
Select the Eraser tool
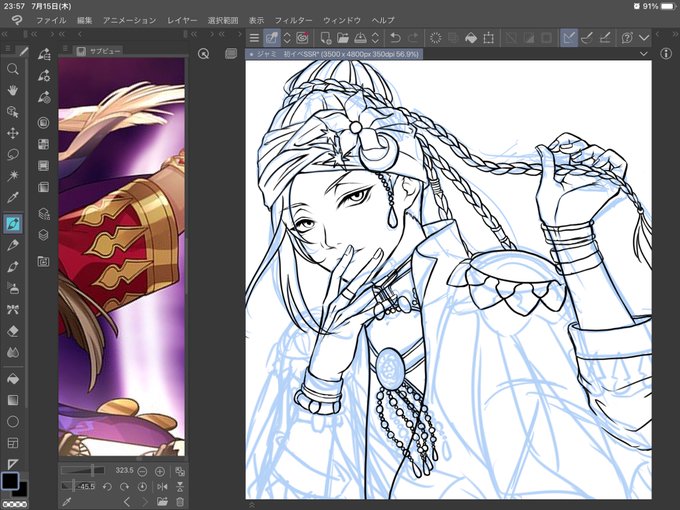(x=13, y=331)
